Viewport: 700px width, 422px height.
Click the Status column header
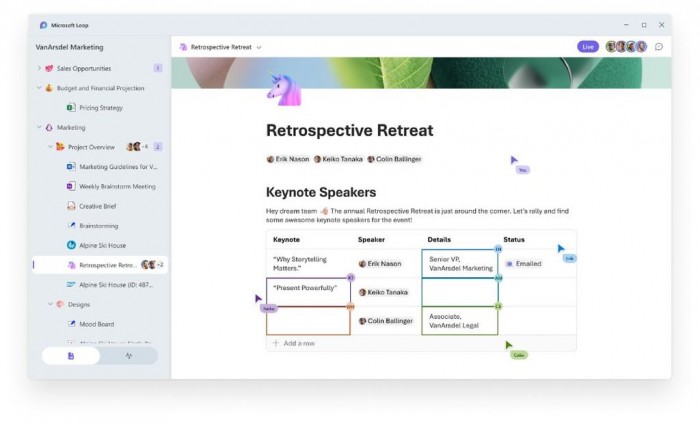pos(514,239)
